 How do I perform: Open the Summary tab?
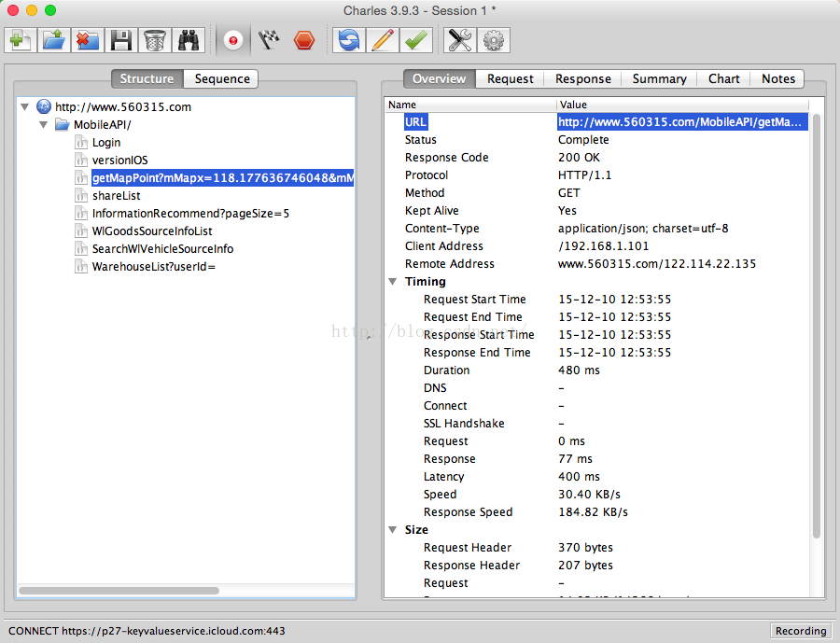(660, 78)
